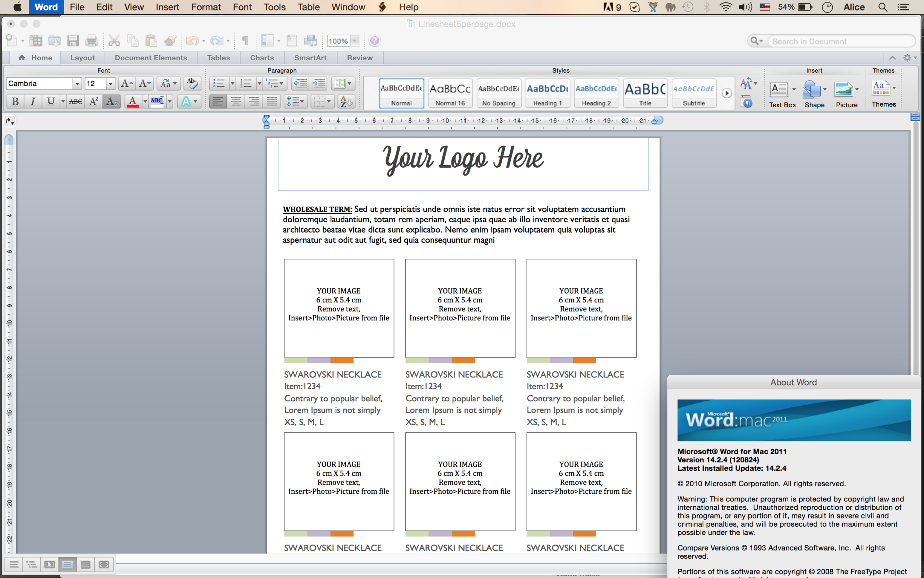This screenshot has width=924, height=578.
Task: Apply the No Spacing style
Action: tap(499, 93)
